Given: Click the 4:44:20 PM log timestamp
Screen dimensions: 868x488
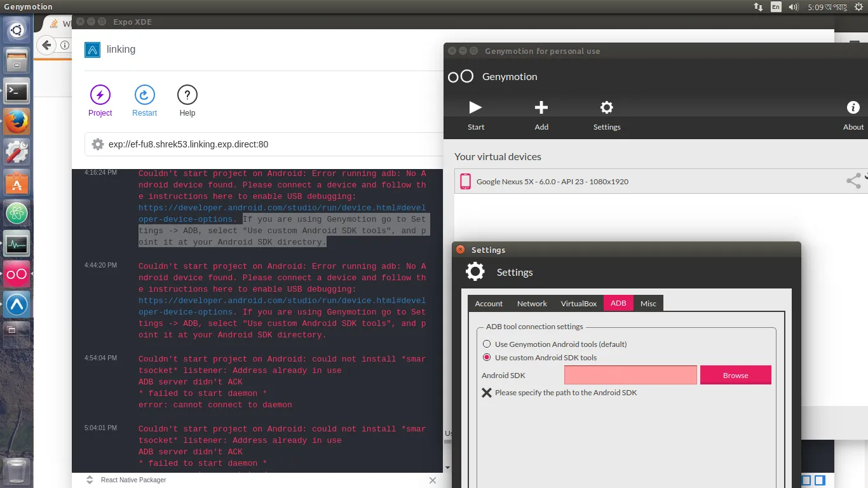Looking at the screenshot, I should (100, 266).
